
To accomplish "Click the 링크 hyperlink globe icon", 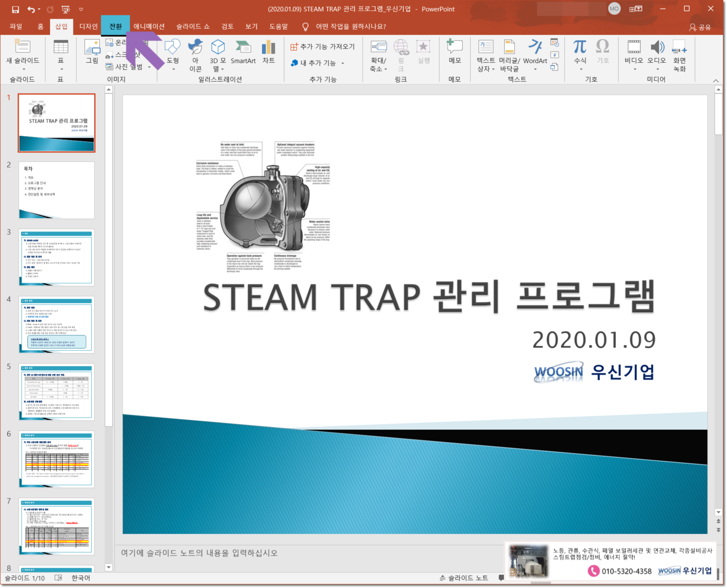I will coord(401,46).
